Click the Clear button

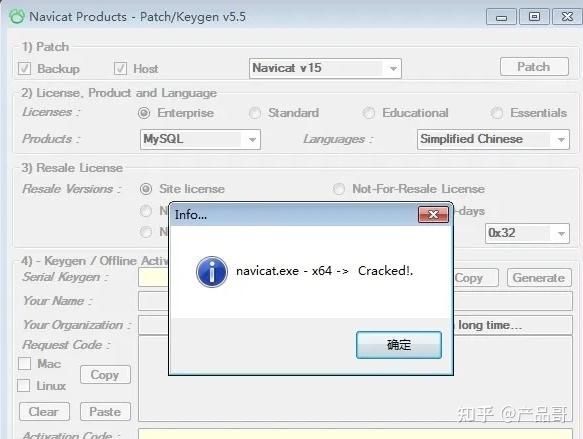click(x=44, y=411)
